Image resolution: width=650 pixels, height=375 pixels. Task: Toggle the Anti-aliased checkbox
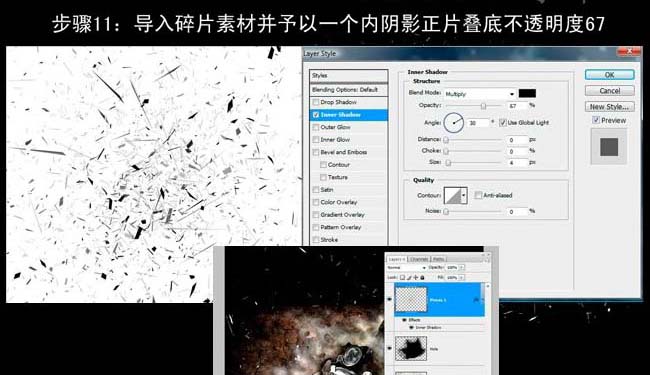pyautogui.click(x=478, y=195)
